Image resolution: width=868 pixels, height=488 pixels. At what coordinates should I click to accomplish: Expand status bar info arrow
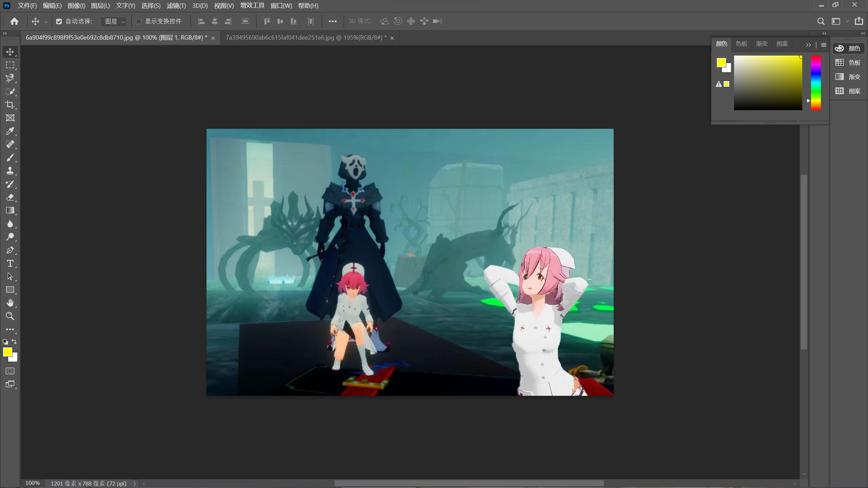134,484
